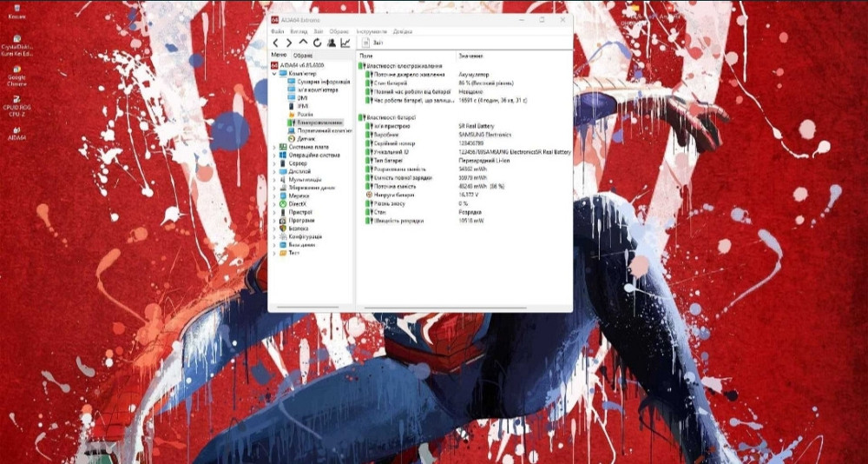Open the user icon in AIDA64 toolbar
The image size is (868, 464).
(x=331, y=42)
